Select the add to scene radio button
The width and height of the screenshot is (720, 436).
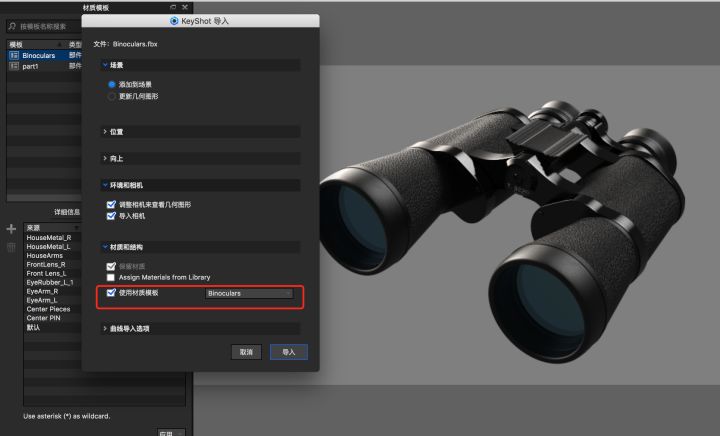[112, 84]
